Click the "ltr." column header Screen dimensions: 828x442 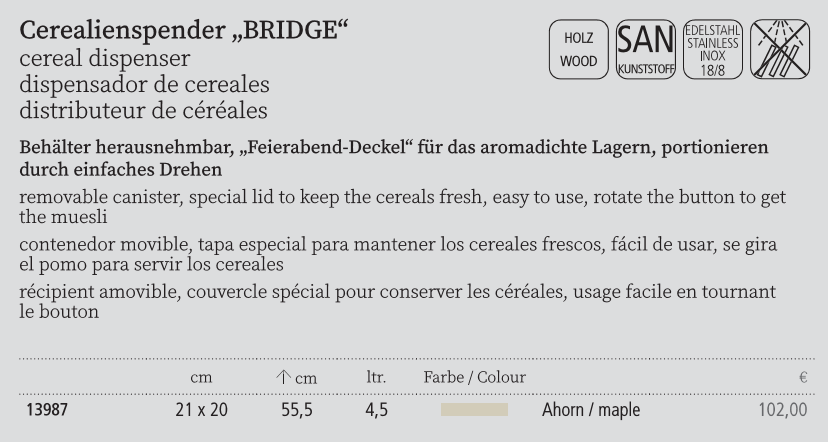pos(376,377)
